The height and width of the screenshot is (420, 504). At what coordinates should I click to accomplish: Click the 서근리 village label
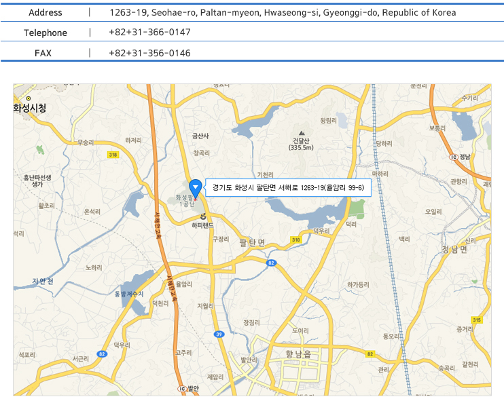point(80,359)
